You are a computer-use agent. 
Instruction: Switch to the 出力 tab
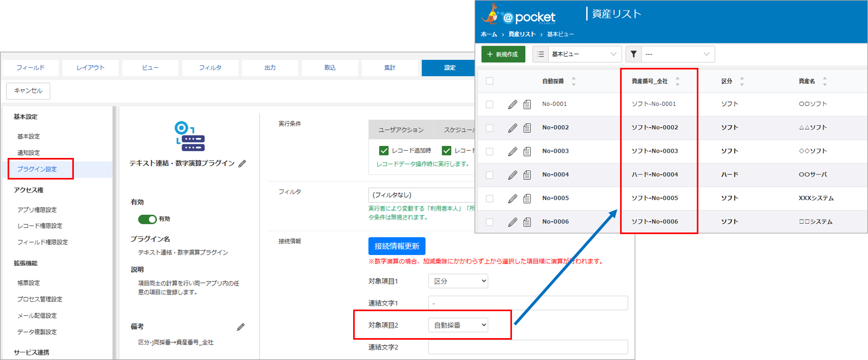tap(270, 68)
